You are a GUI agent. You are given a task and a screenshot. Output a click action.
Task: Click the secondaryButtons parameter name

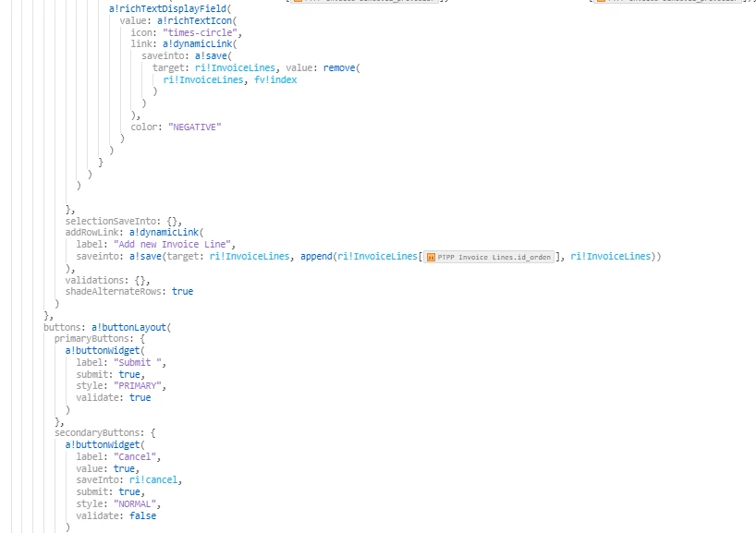97,432
